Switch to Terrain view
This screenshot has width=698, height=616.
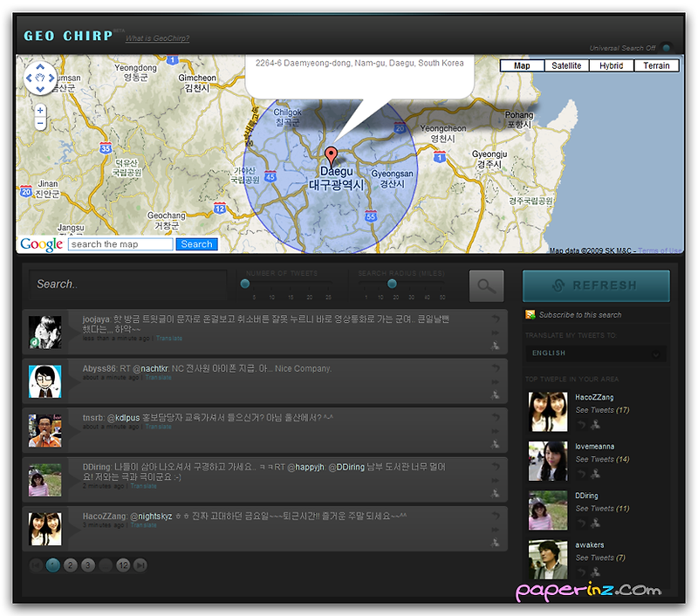pos(656,65)
